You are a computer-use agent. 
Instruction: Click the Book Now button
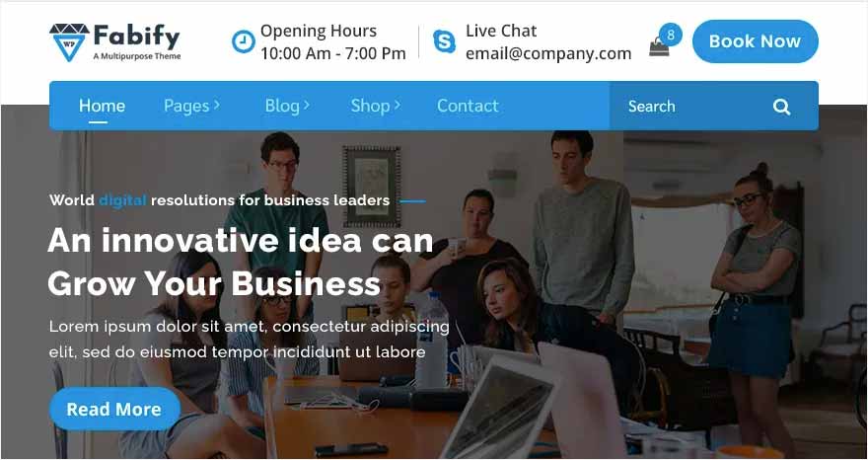click(x=756, y=41)
